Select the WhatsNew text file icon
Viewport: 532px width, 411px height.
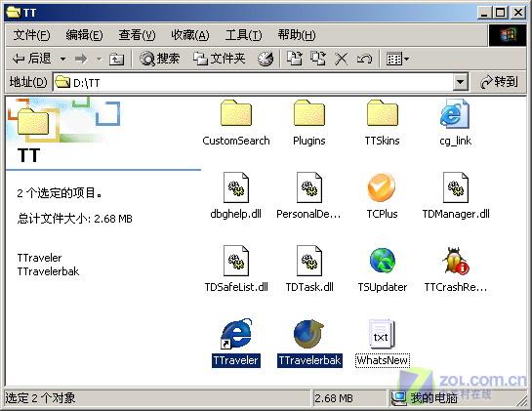click(x=382, y=334)
